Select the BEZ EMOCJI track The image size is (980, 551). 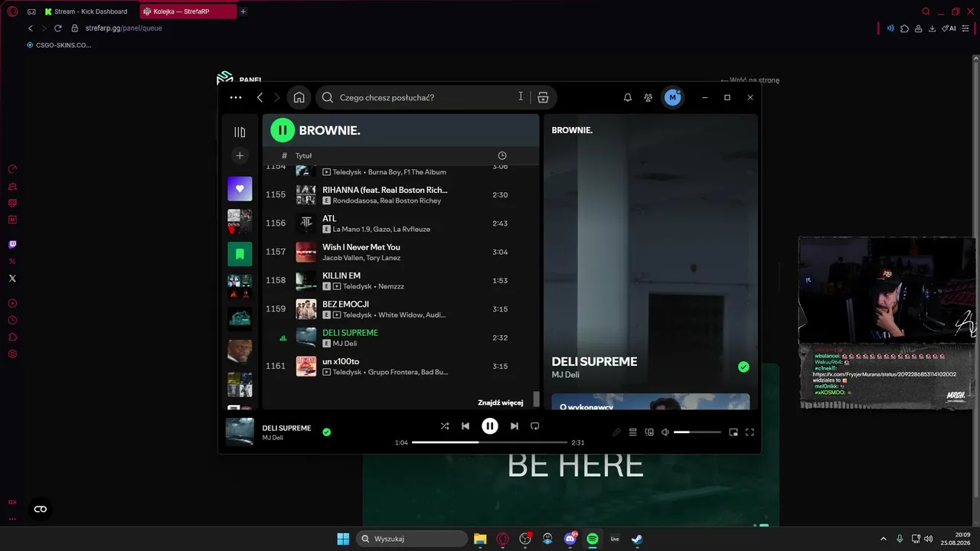tap(401, 309)
